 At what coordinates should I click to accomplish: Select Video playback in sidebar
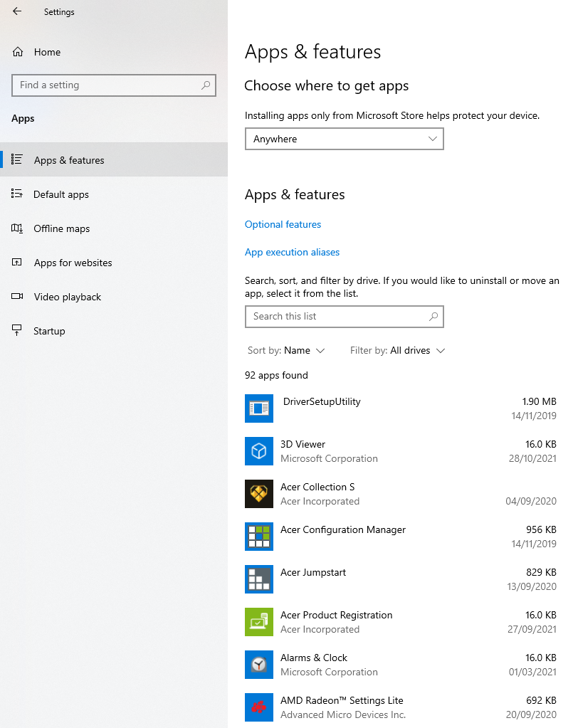[68, 297]
